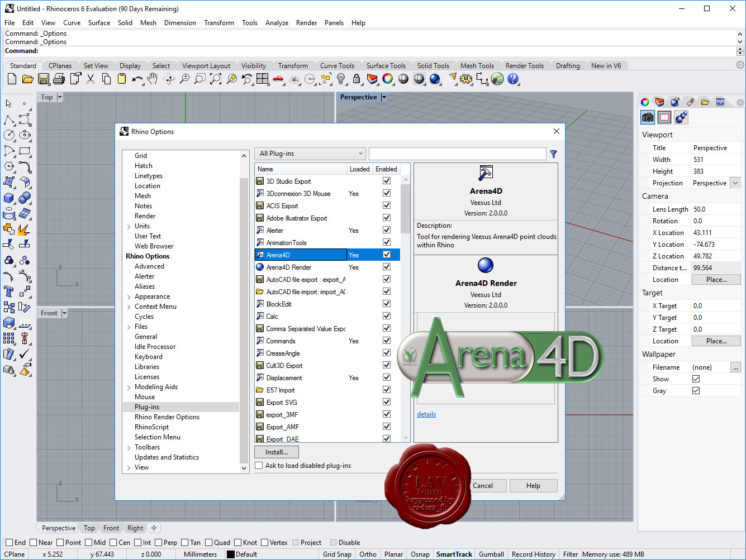The width and height of the screenshot is (746, 560).
Task: Expand the Toolbars tree item
Action: click(129, 448)
